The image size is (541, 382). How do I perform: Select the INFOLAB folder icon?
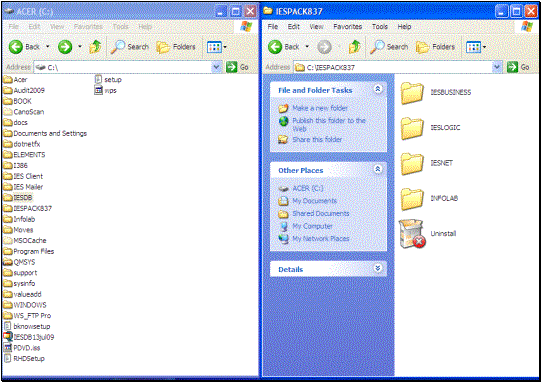click(x=412, y=199)
